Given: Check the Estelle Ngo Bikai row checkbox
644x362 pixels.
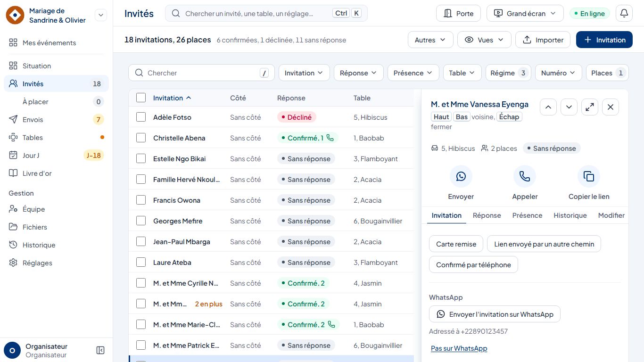Looking at the screenshot, I should [x=141, y=159].
